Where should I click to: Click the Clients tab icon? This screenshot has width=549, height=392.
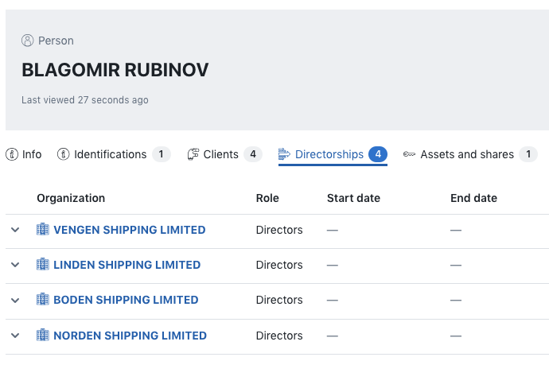193,154
